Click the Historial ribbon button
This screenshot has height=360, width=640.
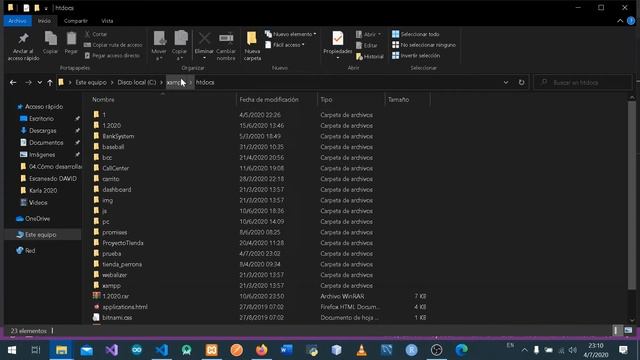coord(369,56)
